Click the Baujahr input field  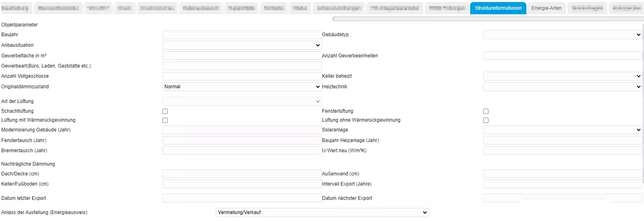(242, 35)
